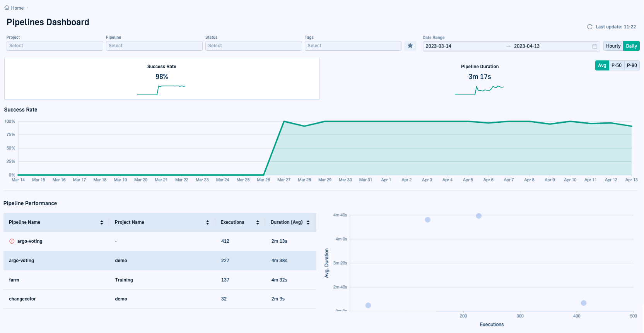Click the refresh icon beside Last update
The height and width of the screenshot is (333, 644).
pos(589,27)
